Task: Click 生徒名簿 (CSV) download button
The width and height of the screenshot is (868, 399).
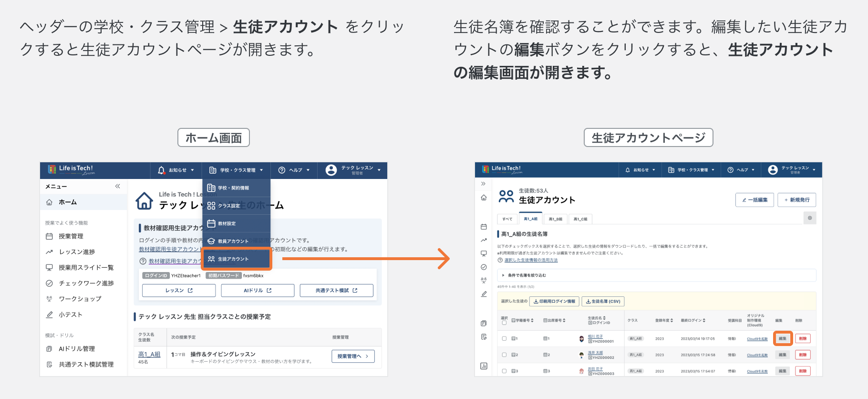Action: click(603, 301)
